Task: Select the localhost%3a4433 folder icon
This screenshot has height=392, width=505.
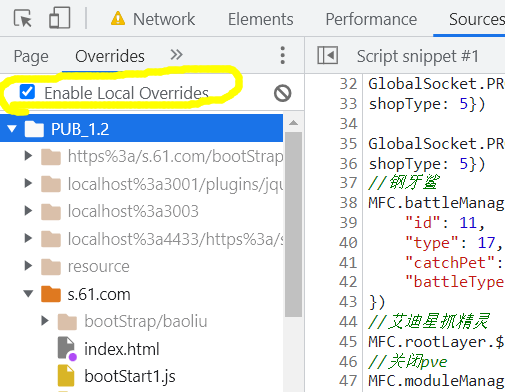Action: tap(51, 239)
